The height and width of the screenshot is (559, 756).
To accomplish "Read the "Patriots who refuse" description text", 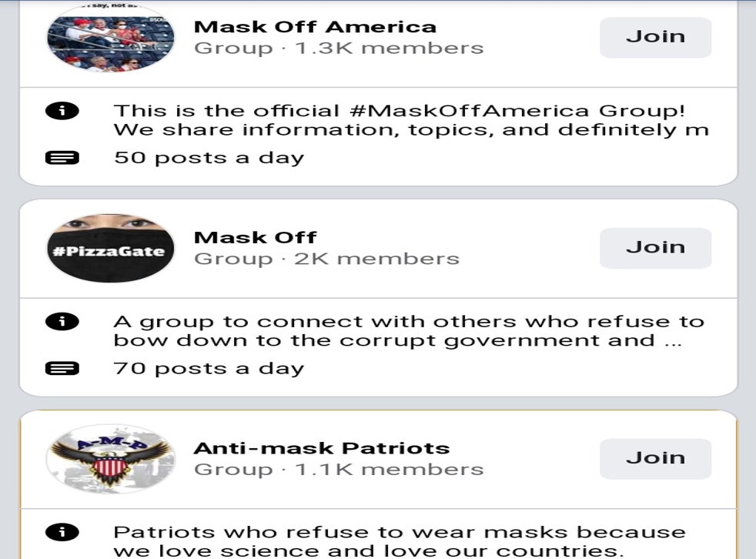I will [399, 541].
